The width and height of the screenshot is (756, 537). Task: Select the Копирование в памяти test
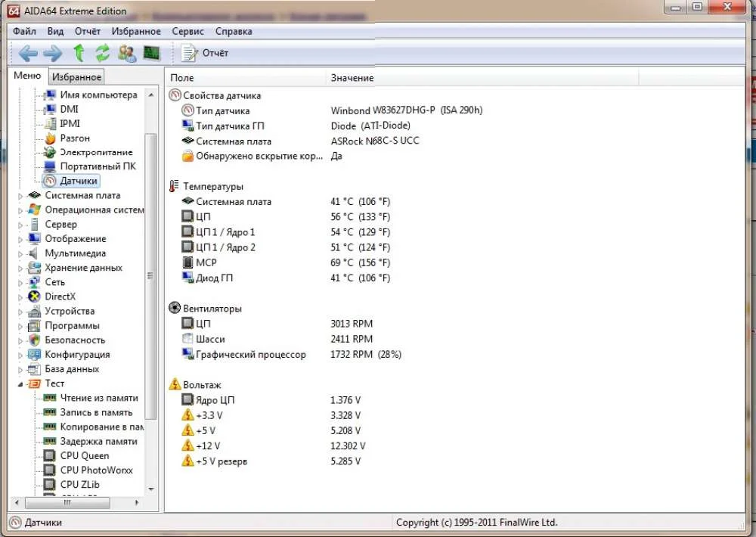[x=94, y=427]
